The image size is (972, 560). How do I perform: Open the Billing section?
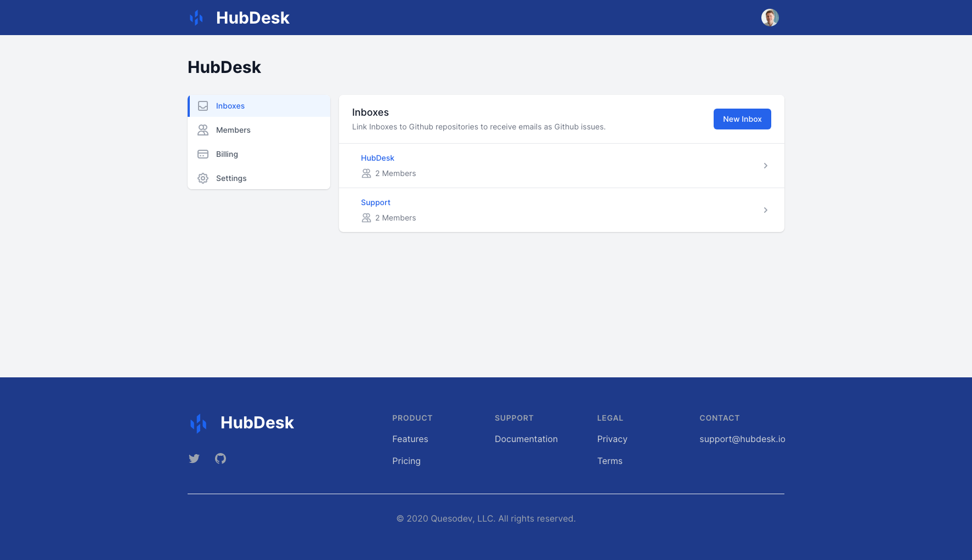(x=259, y=154)
